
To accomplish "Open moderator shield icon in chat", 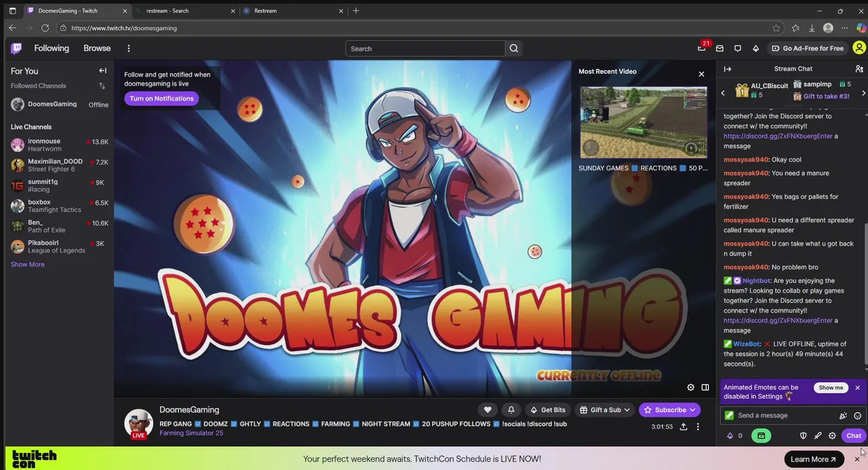I will point(803,435).
